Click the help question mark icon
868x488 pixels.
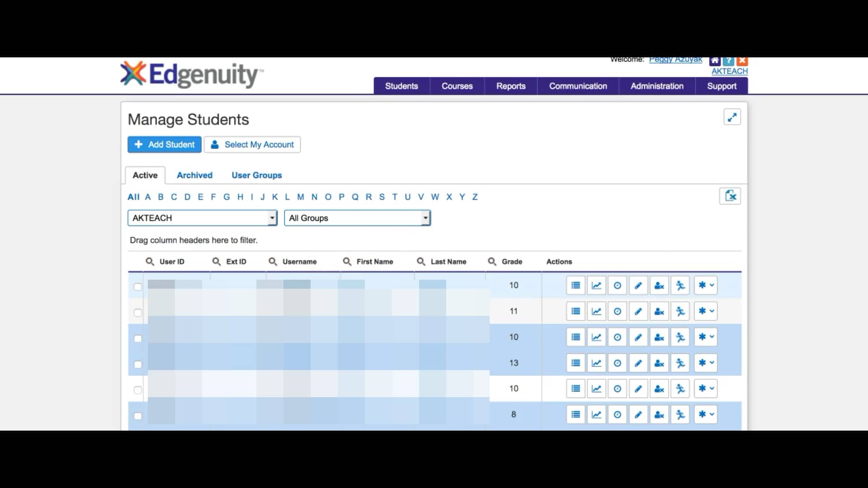point(729,60)
